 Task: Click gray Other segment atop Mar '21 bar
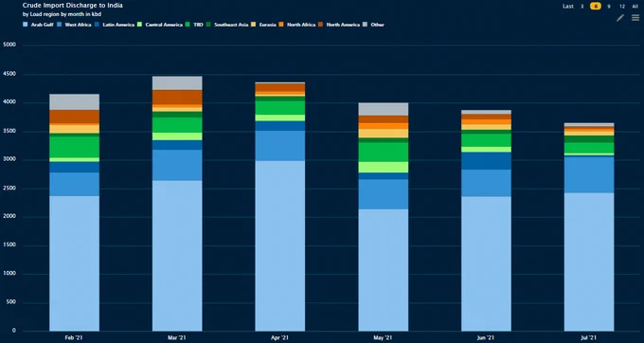177,83
